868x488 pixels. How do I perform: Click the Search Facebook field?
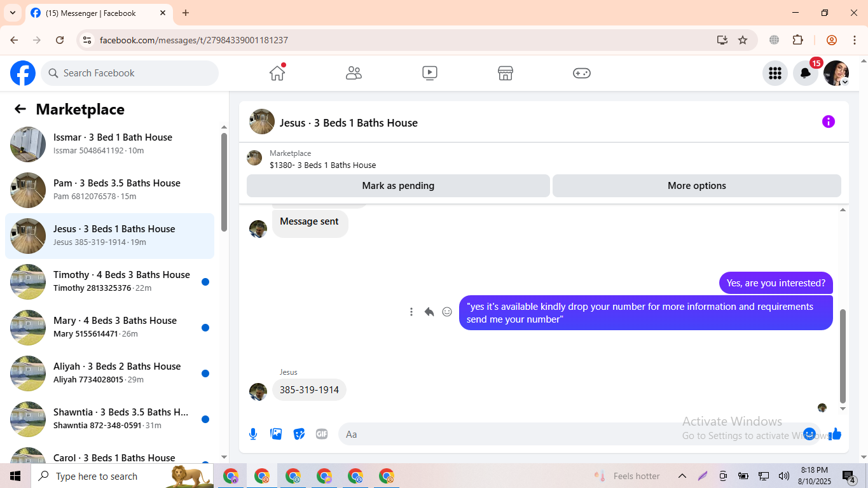130,73
